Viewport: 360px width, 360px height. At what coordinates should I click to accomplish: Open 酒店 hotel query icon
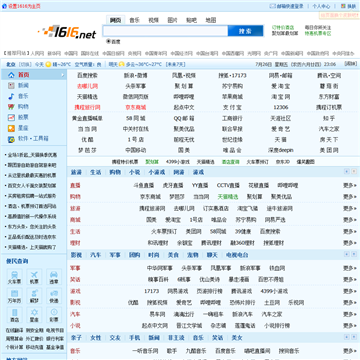pos(14,315)
